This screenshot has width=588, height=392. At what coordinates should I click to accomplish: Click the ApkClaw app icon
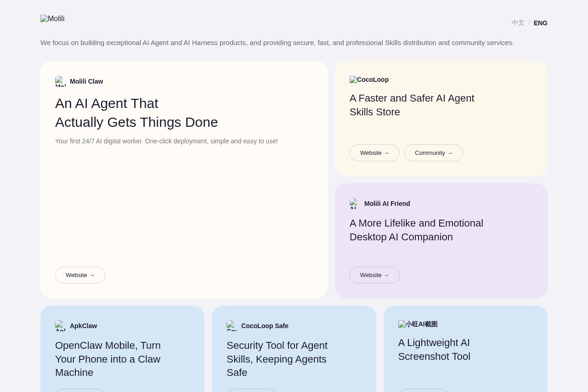[61, 326]
